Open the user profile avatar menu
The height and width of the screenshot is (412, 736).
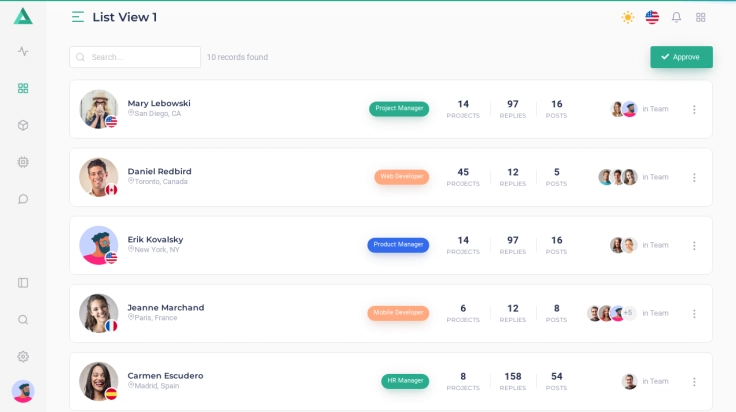coord(23,391)
